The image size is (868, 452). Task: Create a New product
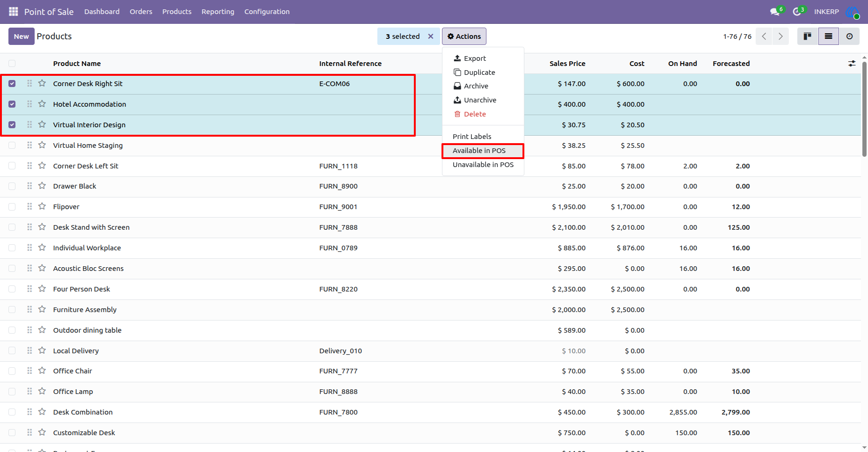click(22, 36)
